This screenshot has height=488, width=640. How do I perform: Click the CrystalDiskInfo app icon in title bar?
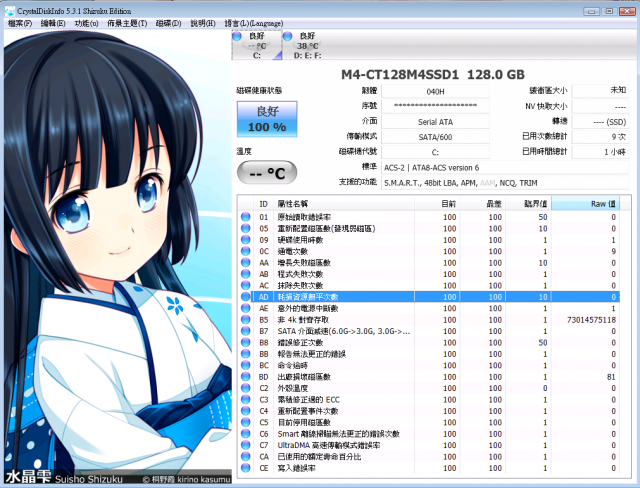coord(9,11)
